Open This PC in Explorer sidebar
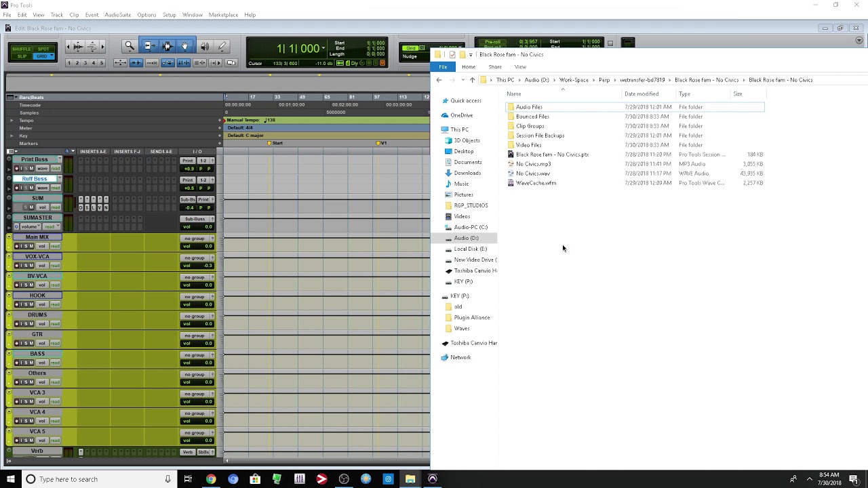Screen dimensions: 868x488 pos(459,129)
